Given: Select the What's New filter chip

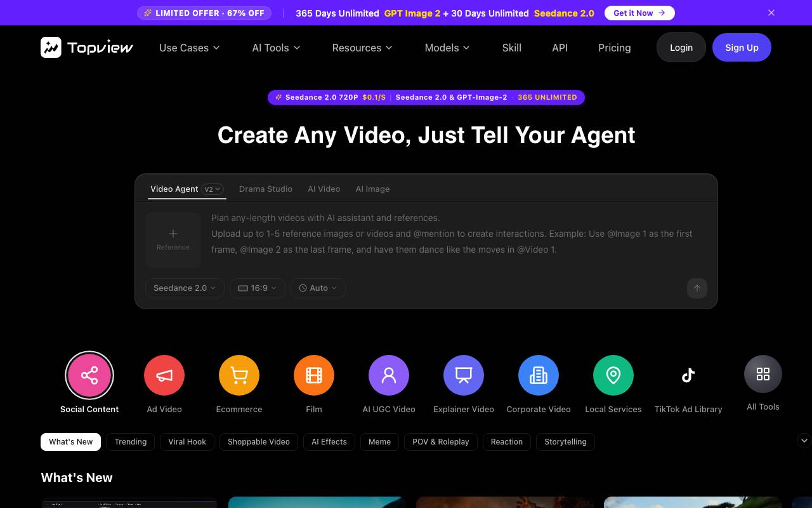Looking at the screenshot, I should pos(71,442).
